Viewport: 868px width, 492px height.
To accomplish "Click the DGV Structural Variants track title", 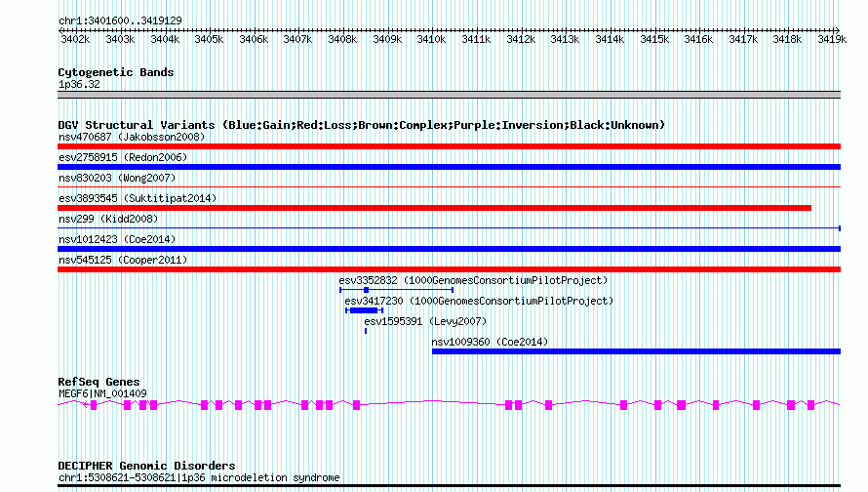I will pos(362,125).
